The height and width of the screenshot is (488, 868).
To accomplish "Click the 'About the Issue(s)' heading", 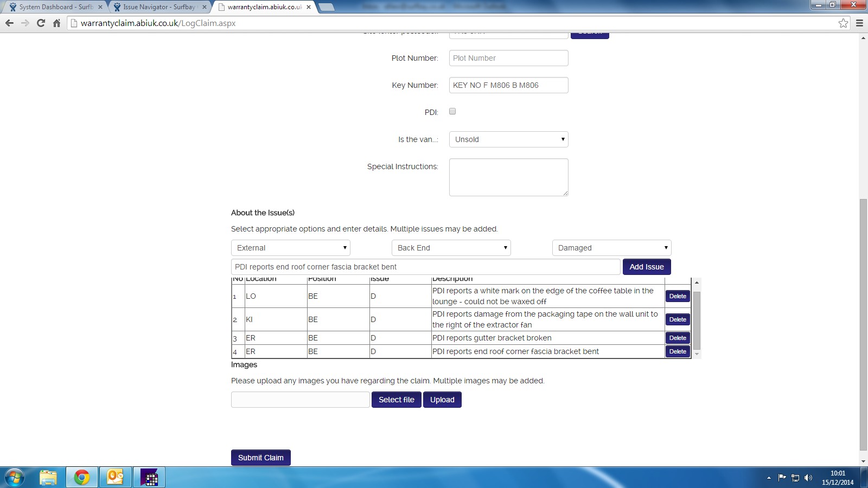I will pos(263,213).
